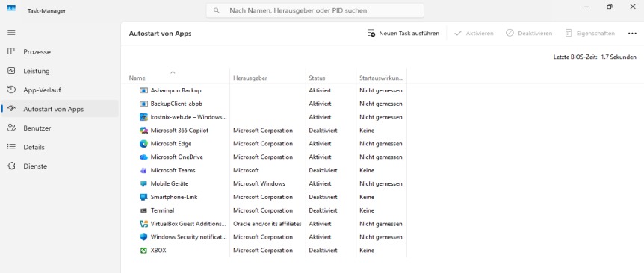The image size is (644, 273).
Task: Switch to the Dienste page
Action: 60,166
